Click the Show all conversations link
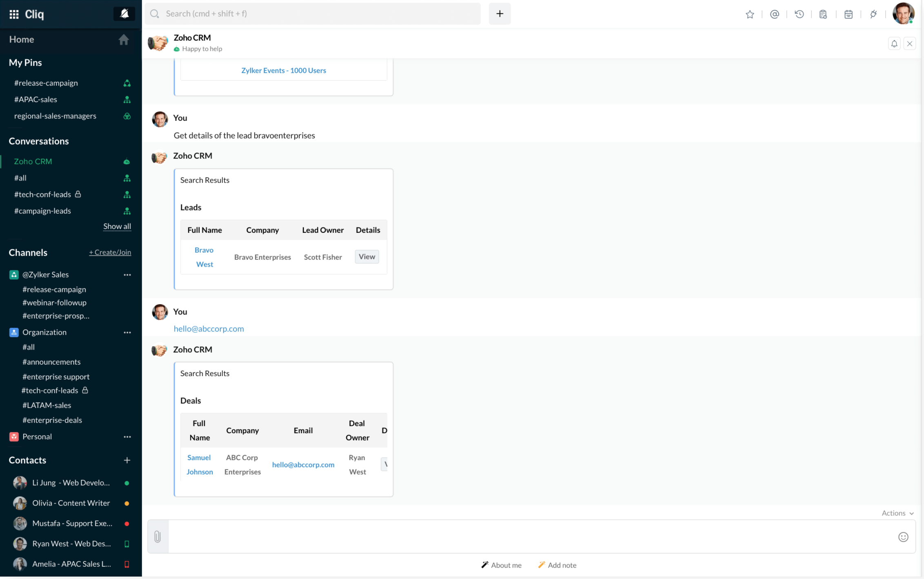 tap(117, 226)
